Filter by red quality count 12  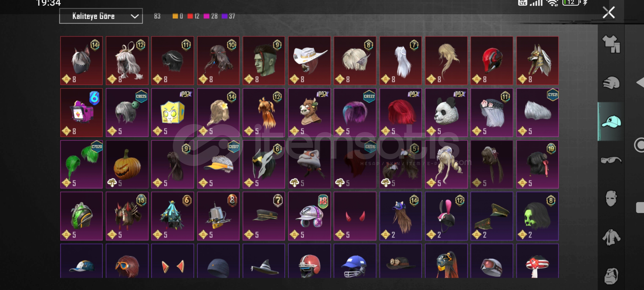click(193, 16)
